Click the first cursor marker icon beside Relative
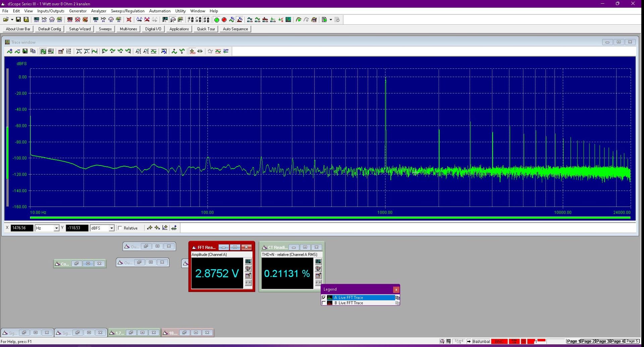The image size is (644, 347). coord(150,228)
